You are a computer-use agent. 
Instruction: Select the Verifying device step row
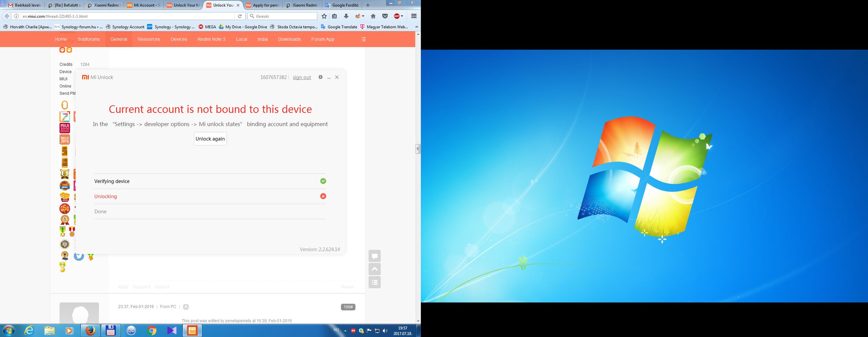[x=210, y=181]
